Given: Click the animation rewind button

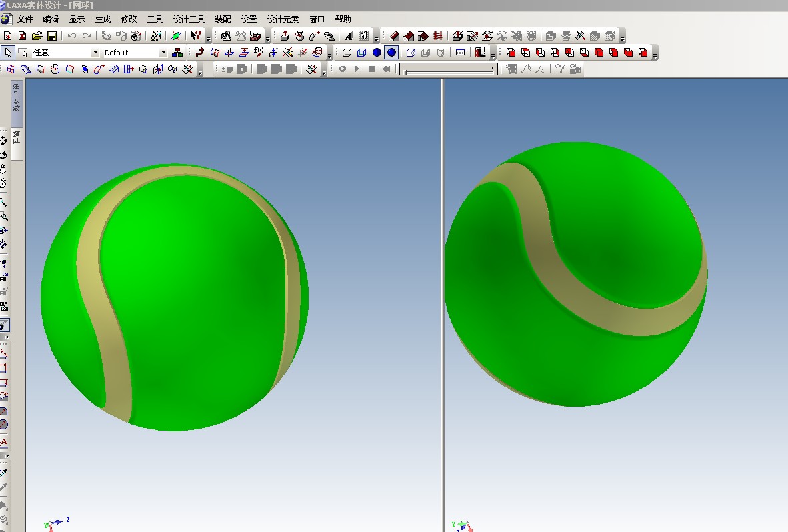Looking at the screenshot, I should click(386, 69).
